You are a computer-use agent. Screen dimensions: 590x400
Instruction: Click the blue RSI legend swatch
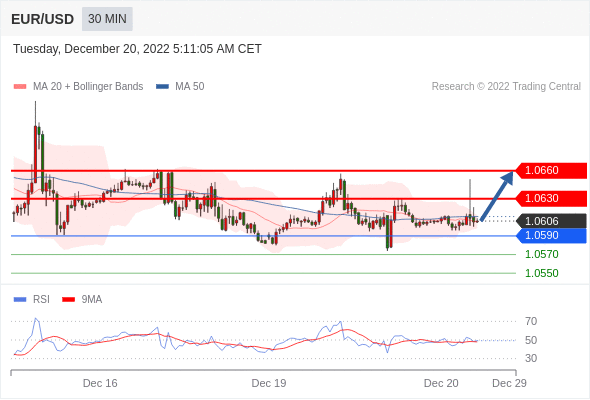tap(20, 300)
